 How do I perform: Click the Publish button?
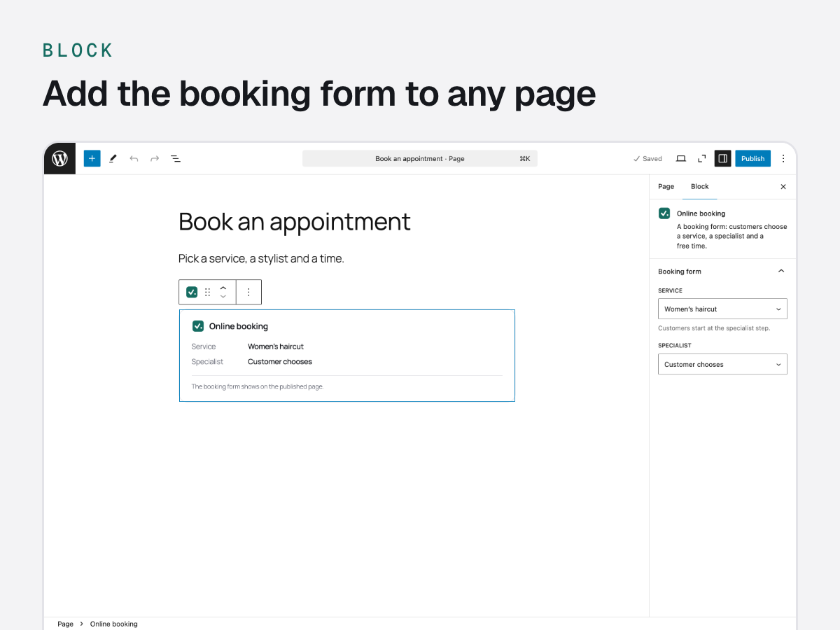click(x=753, y=159)
